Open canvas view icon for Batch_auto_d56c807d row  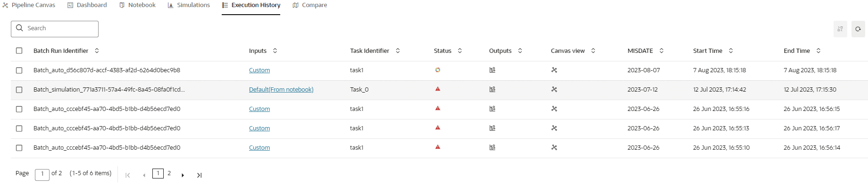554,70
